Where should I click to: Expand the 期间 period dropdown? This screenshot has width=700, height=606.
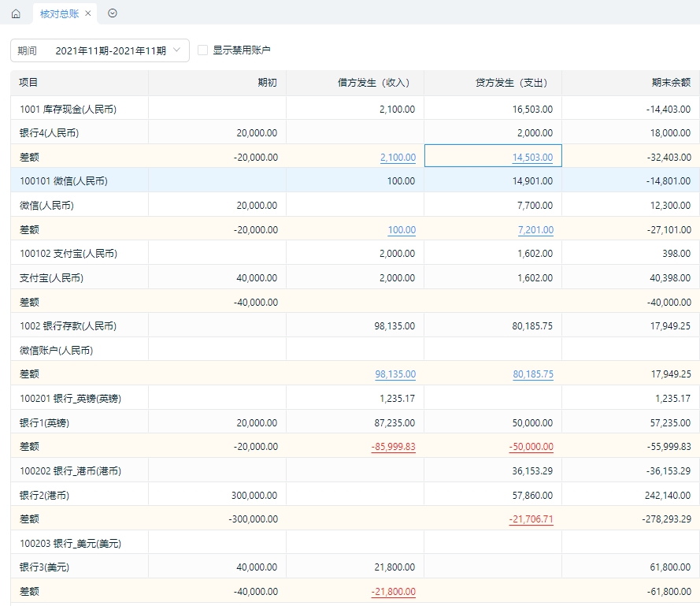tap(100, 50)
